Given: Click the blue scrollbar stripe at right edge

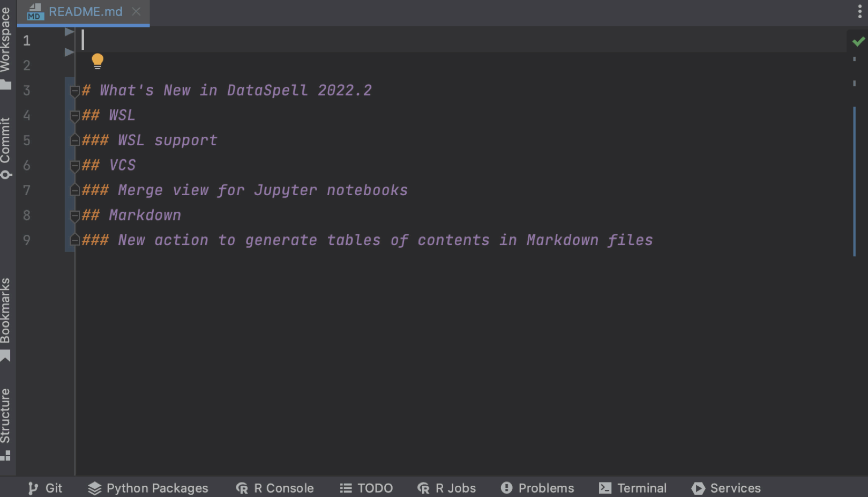Looking at the screenshot, I should (x=854, y=181).
